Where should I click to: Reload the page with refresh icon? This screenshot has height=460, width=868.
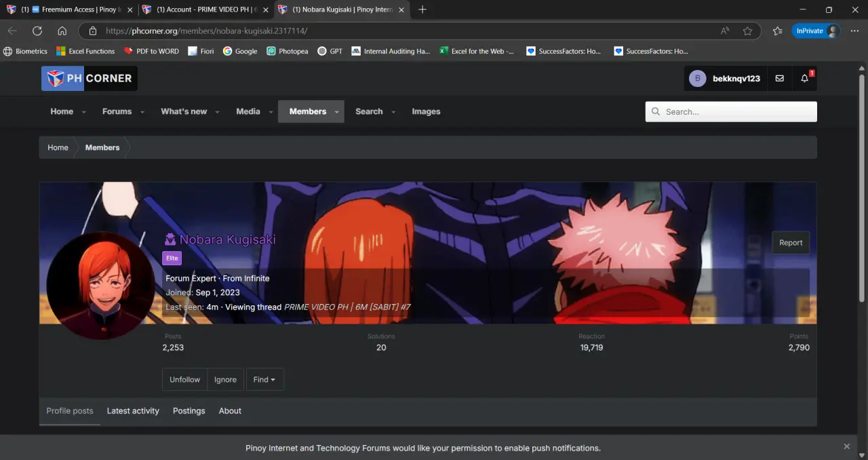(x=37, y=31)
